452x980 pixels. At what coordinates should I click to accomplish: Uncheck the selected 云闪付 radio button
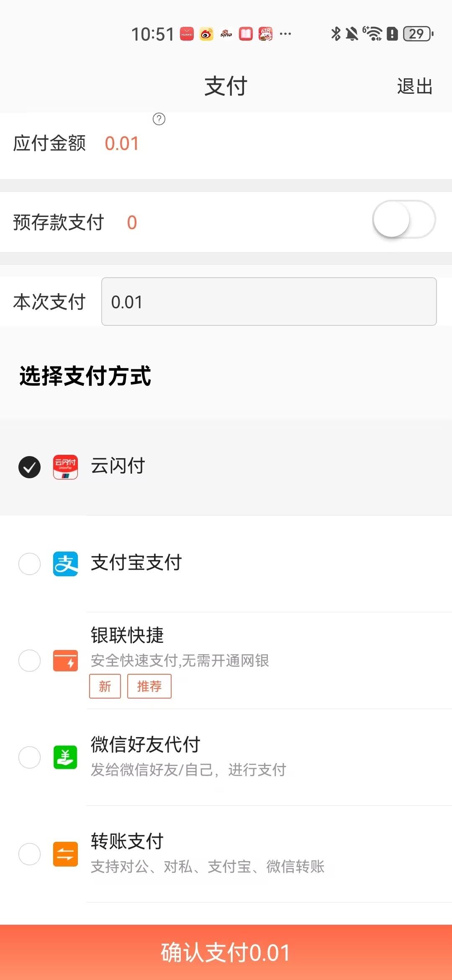pyautogui.click(x=29, y=467)
